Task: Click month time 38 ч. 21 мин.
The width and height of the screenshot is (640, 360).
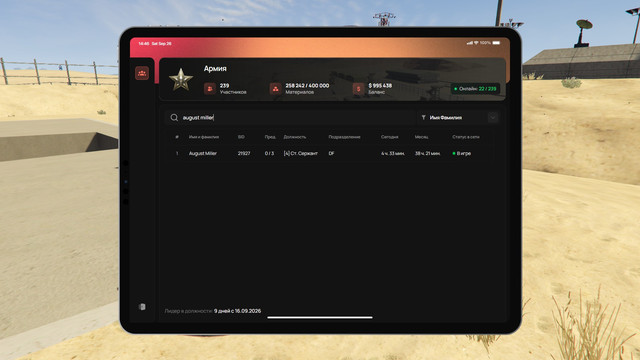Action: (427, 153)
